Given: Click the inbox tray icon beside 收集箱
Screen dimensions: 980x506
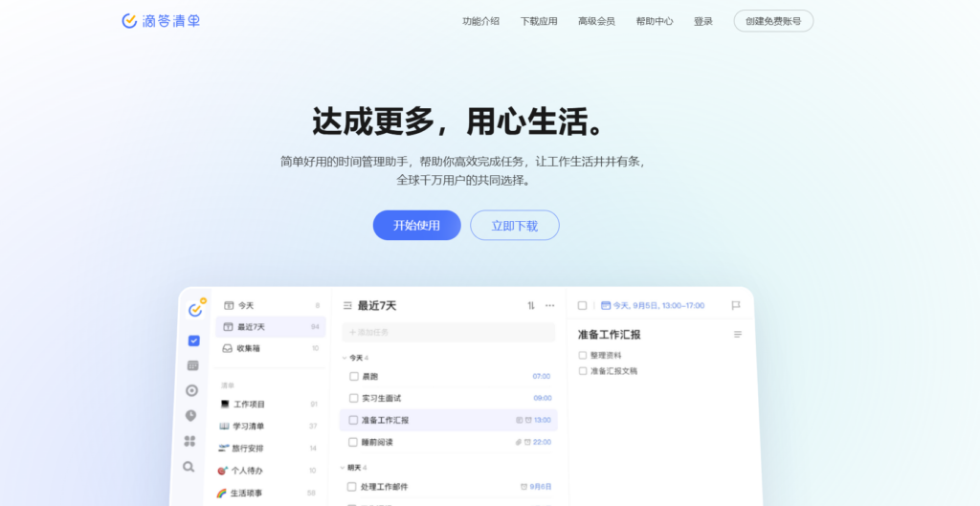Looking at the screenshot, I should pyautogui.click(x=228, y=348).
